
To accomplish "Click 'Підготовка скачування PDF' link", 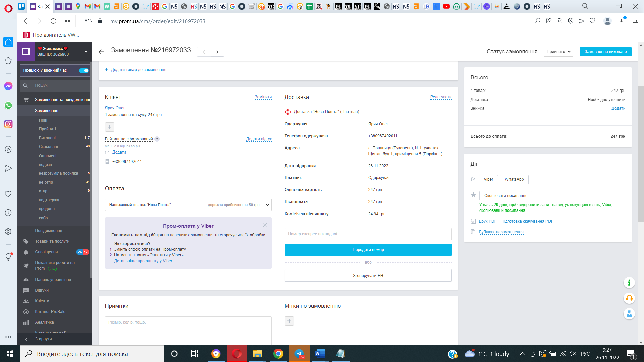I will [527, 221].
